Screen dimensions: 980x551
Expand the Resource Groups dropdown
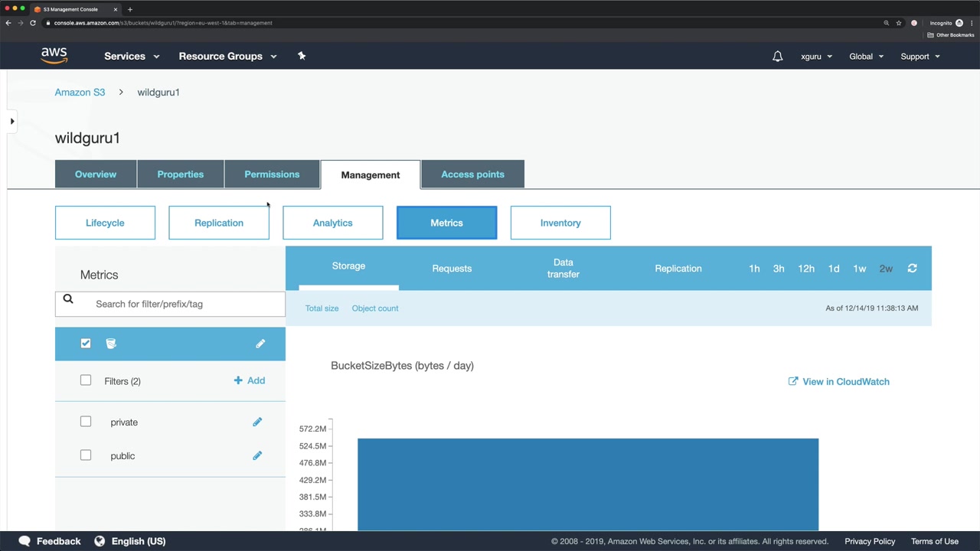tap(227, 56)
